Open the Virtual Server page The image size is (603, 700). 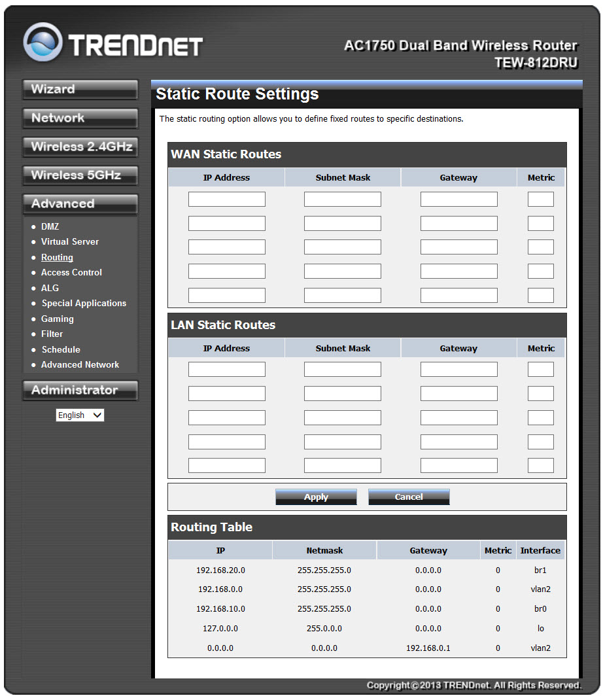(70, 241)
